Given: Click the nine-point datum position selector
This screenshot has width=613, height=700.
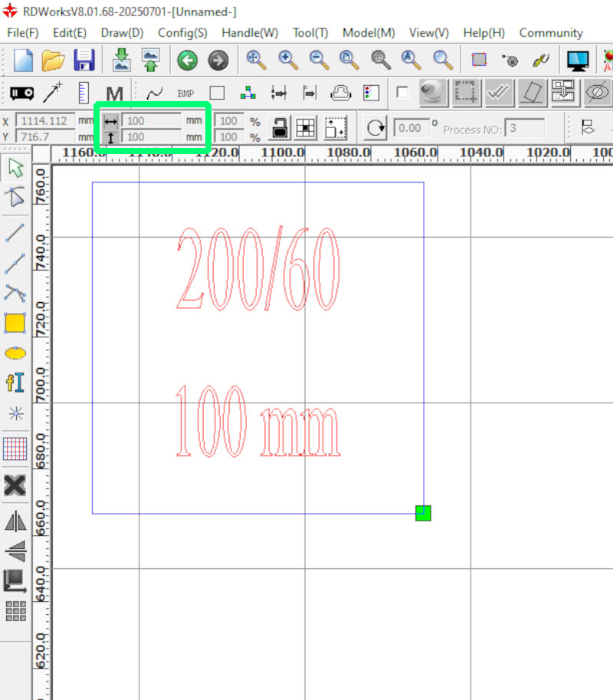Looking at the screenshot, I should 304,127.
